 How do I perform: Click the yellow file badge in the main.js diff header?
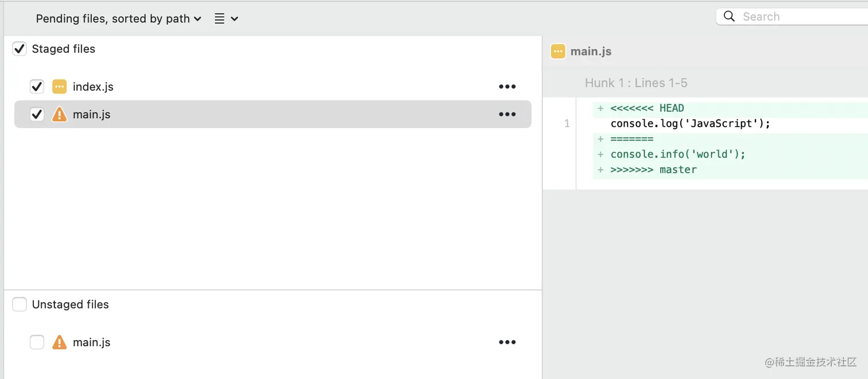pos(557,51)
